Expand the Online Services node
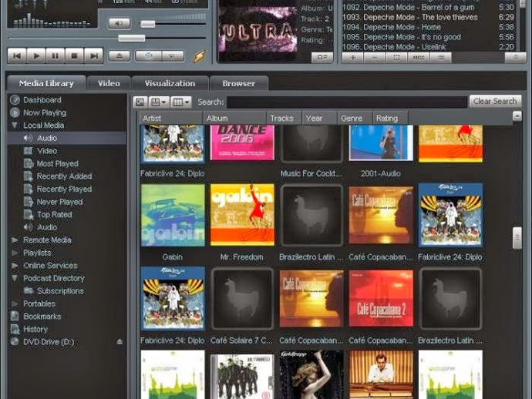This screenshot has width=532, height=399. click(x=15, y=266)
